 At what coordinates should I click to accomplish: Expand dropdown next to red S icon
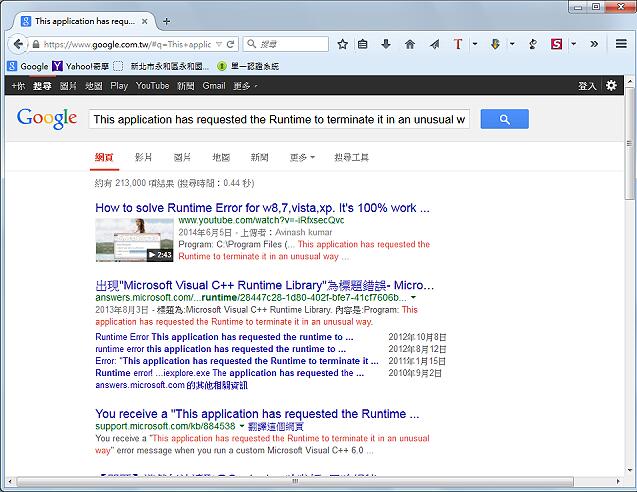pyautogui.click(x=574, y=44)
